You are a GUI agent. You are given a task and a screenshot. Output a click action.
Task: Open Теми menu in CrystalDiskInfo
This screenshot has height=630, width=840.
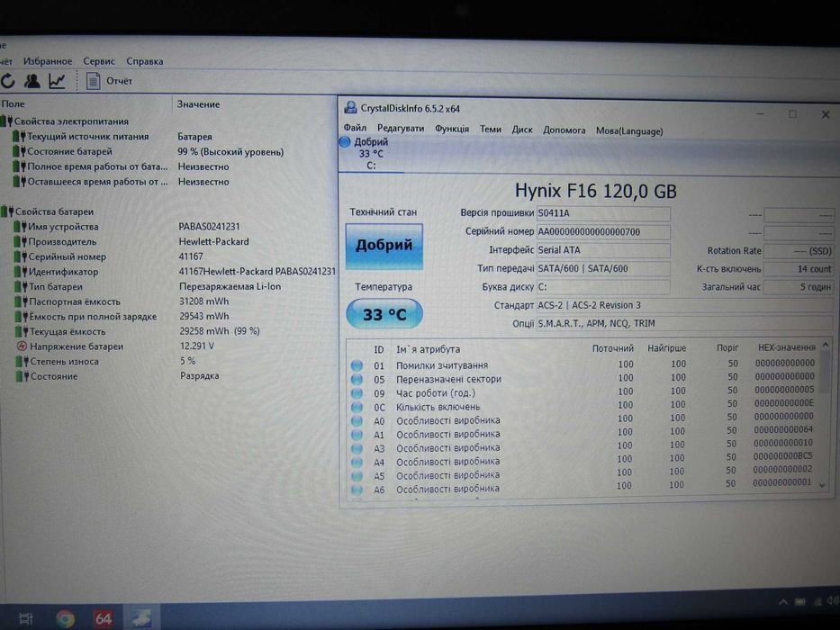tap(490, 129)
